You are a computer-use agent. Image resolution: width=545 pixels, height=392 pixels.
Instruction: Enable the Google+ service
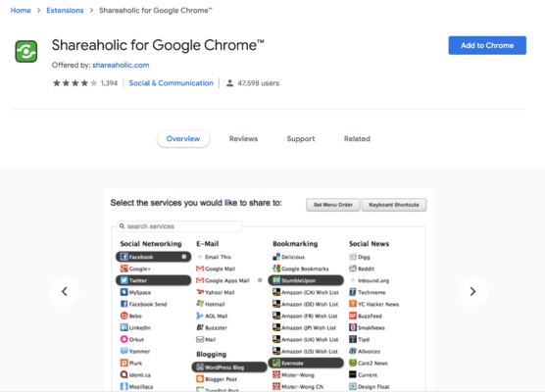[x=135, y=269]
